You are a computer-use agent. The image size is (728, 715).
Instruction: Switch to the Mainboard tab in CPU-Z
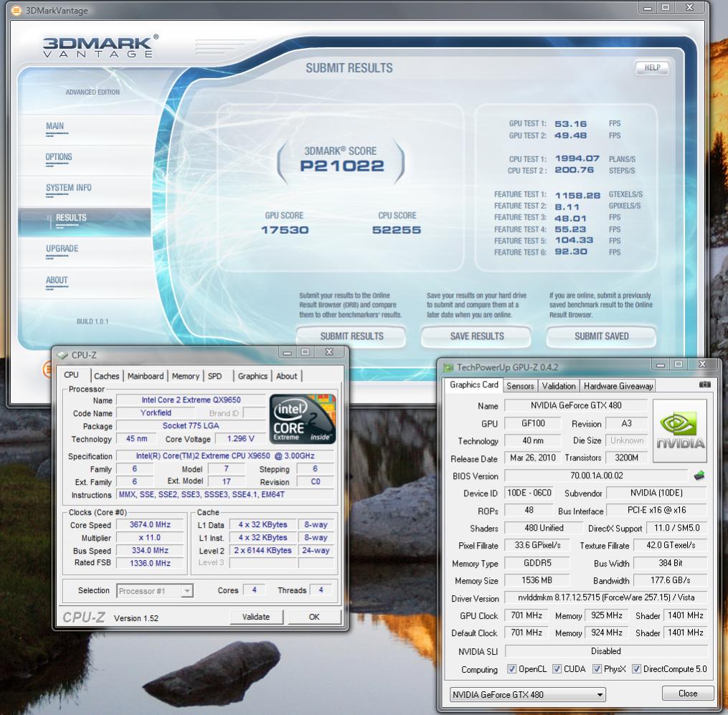146,376
